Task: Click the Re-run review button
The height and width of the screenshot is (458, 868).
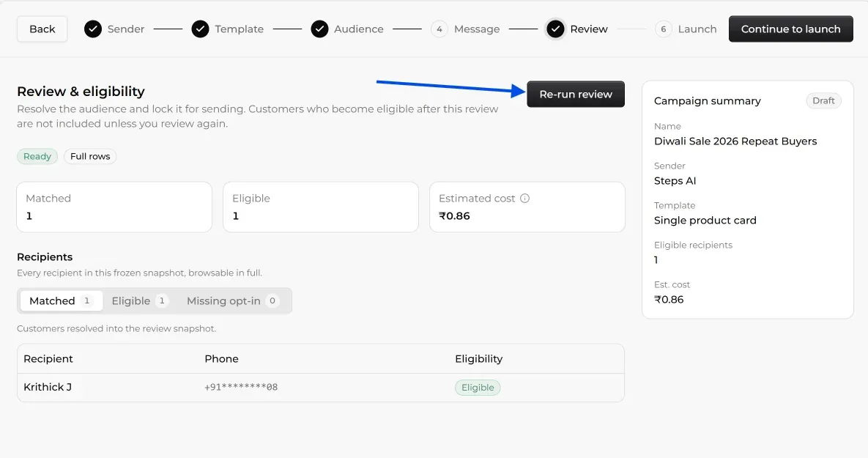Action: point(576,94)
